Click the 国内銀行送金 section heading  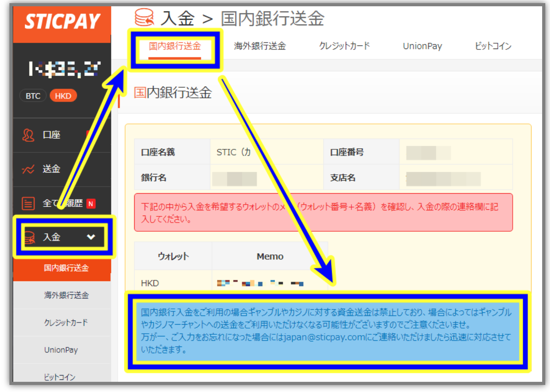(x=173, y=93)
